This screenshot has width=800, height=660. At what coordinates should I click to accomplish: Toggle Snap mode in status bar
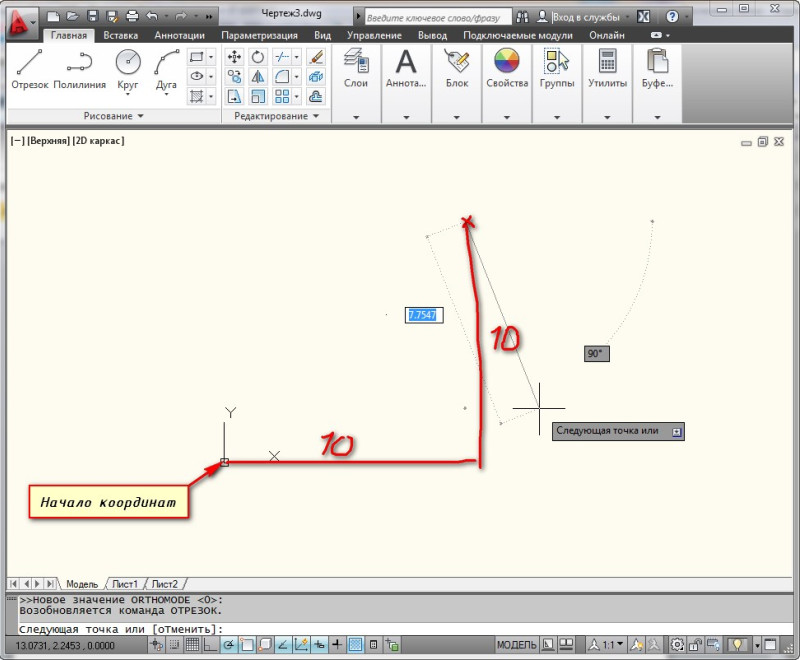(x=174, y=645)
